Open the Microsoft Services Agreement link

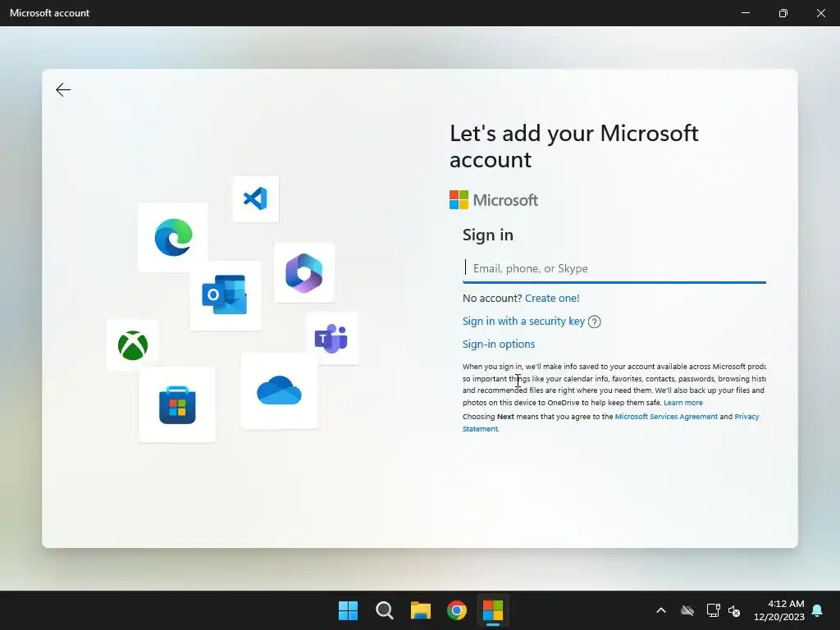click(x=666, y=416)
